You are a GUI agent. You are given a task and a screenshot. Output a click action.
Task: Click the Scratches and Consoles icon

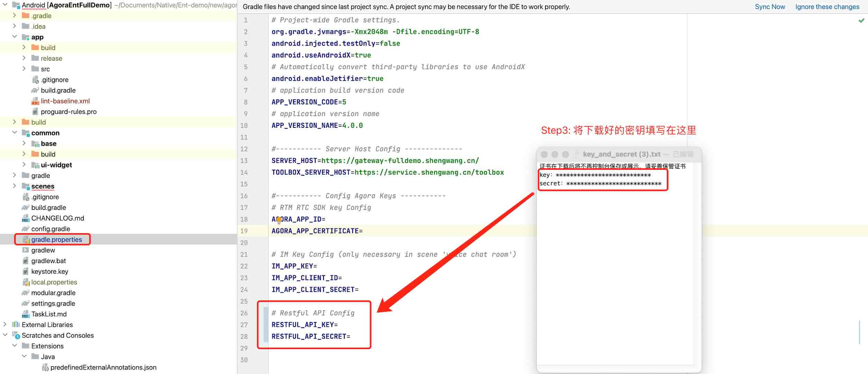(16, 335)
